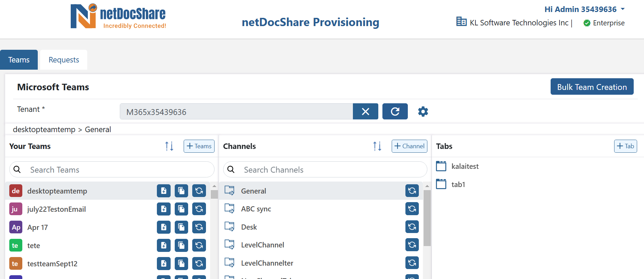
Task: Click the KL Software Technologies building icon
Action: coord(461,22)
